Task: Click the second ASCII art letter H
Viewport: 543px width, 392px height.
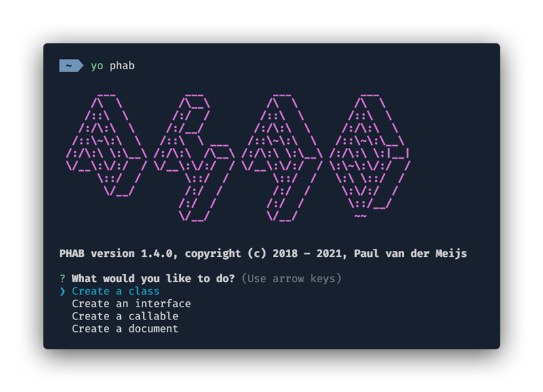Action: pyautogui.click(x=194, y=157)
